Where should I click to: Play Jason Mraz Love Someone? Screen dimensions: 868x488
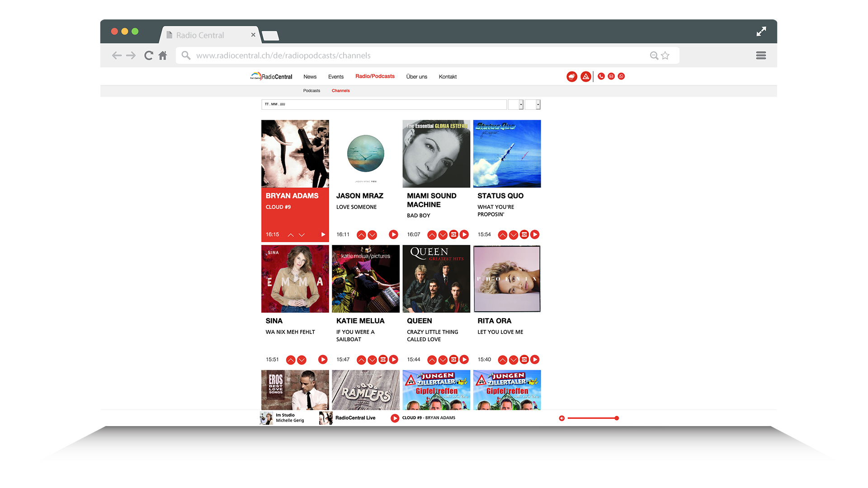[393, 235]
